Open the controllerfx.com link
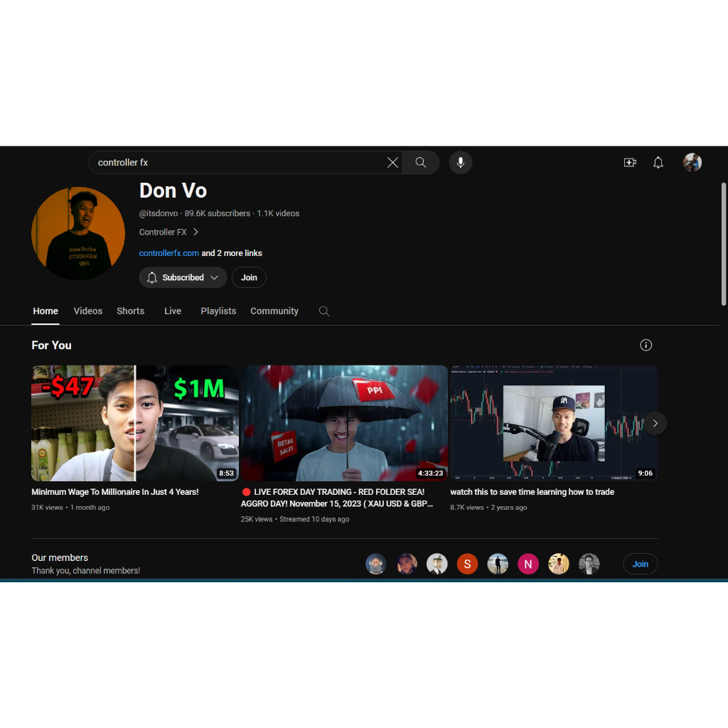This screenshot has height=728, width=728. coord(169,253)
